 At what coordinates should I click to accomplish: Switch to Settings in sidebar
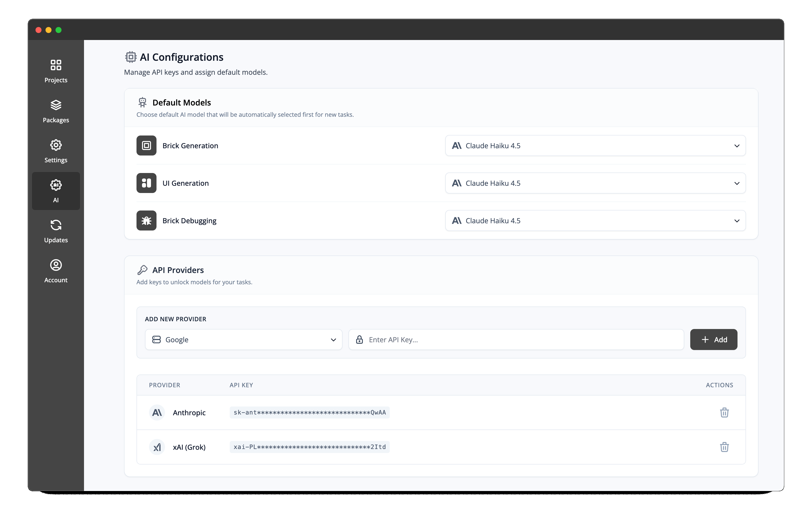click(56, 151)
